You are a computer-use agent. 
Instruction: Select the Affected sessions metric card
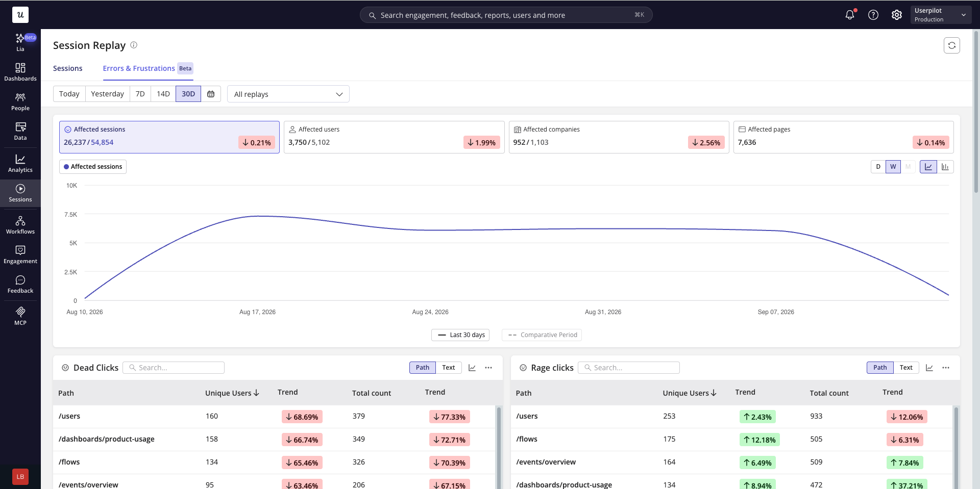point(169,137)
